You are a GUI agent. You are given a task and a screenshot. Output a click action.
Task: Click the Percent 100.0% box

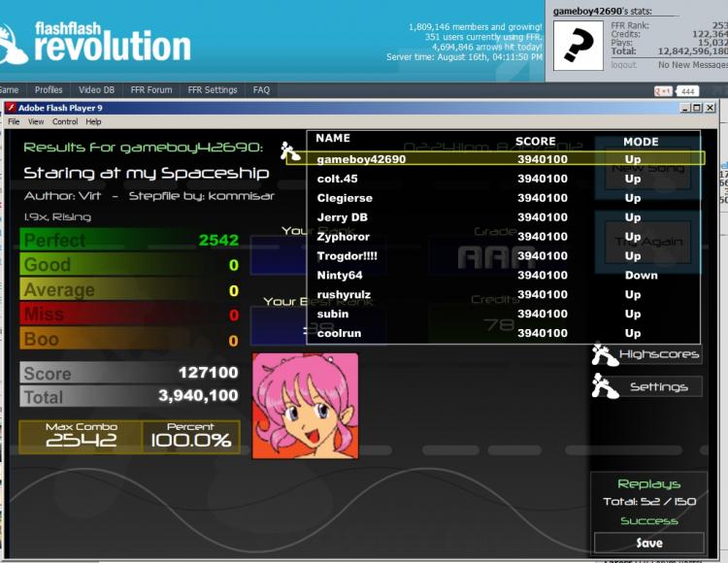tap(191, 437)
